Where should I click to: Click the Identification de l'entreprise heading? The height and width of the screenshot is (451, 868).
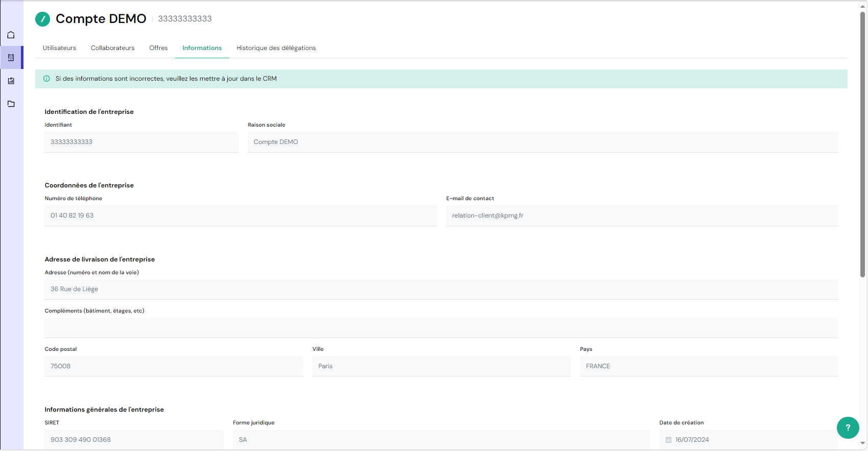pyautogui.click(x=89, y=112)
